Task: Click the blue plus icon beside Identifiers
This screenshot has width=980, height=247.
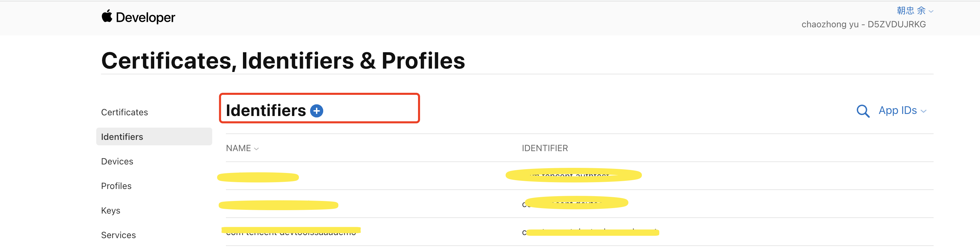Action: 317,111
